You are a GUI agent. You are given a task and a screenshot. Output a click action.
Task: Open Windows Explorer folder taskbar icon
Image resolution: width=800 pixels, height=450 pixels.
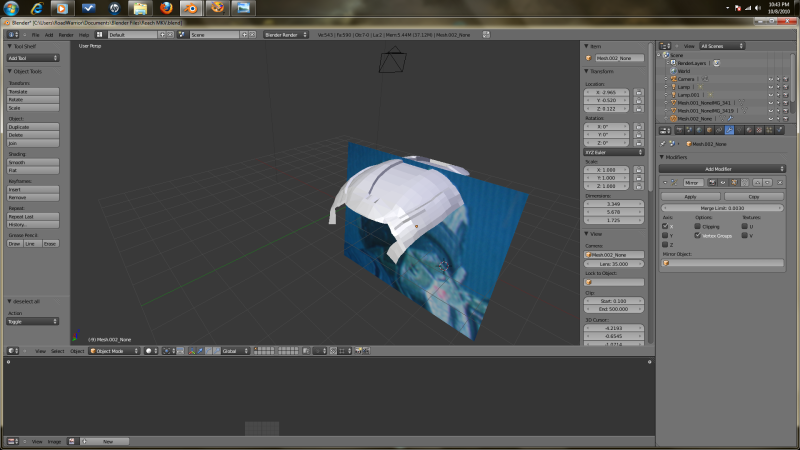140,8
